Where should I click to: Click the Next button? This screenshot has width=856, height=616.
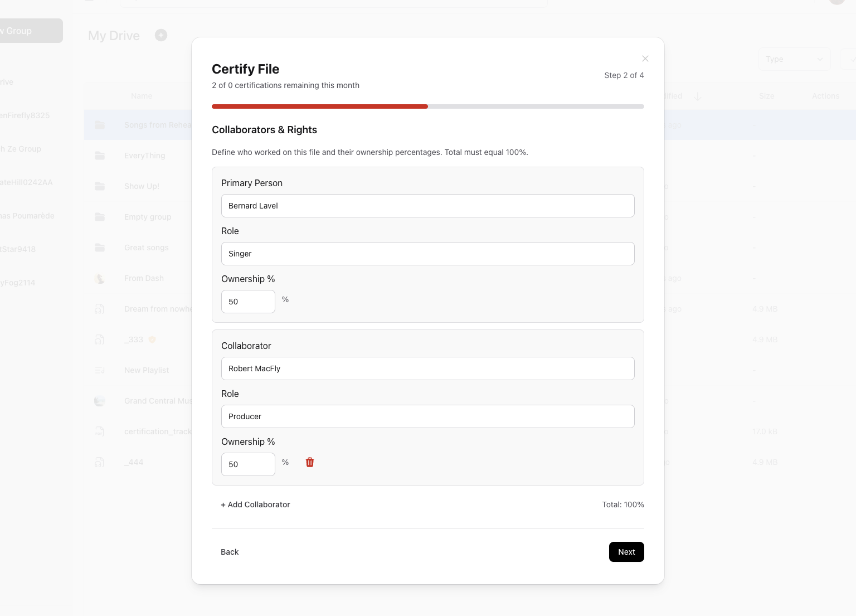click(626, 552)
